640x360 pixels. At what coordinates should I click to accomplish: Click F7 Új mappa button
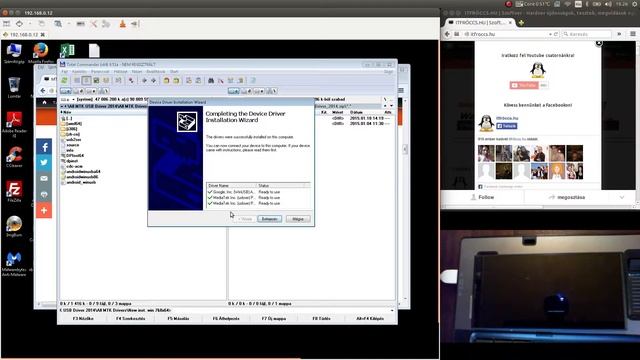(x=274, y=318)
